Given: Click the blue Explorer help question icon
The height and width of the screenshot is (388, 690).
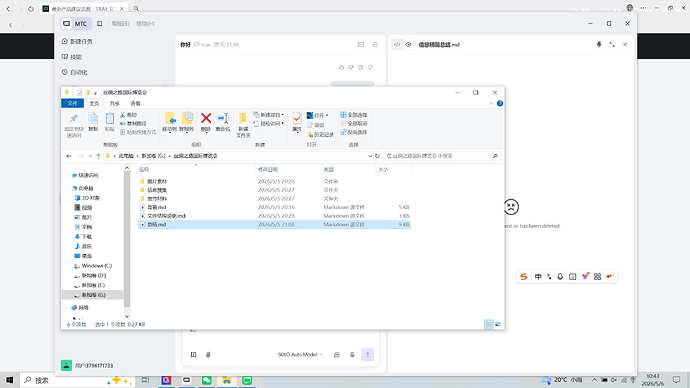Looking at the screenshot, I should [500, 103].
